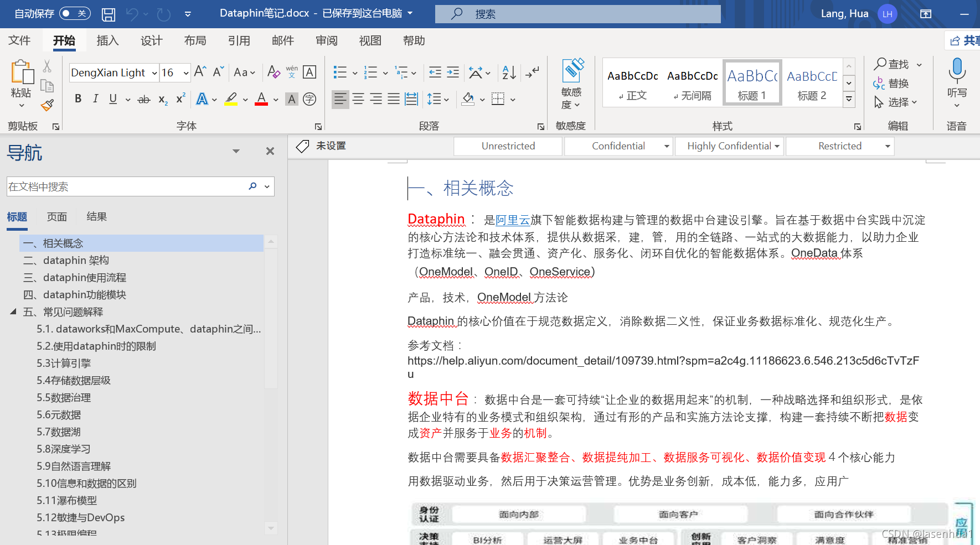This screenshot has width=980, height=545.
Task: Open the font name dropdown
Action: coord(154,73)
